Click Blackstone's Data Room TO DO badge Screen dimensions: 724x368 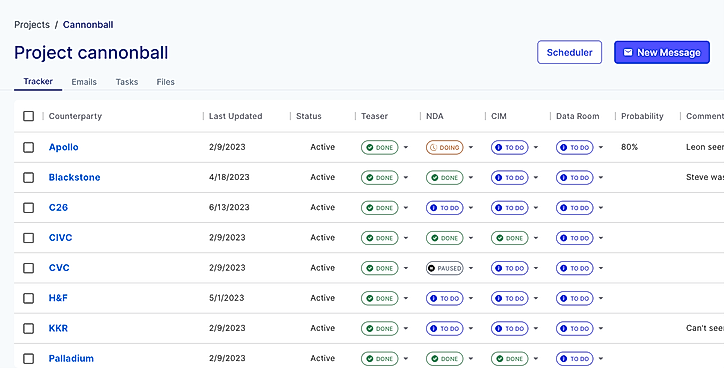[x=574, y=177]
